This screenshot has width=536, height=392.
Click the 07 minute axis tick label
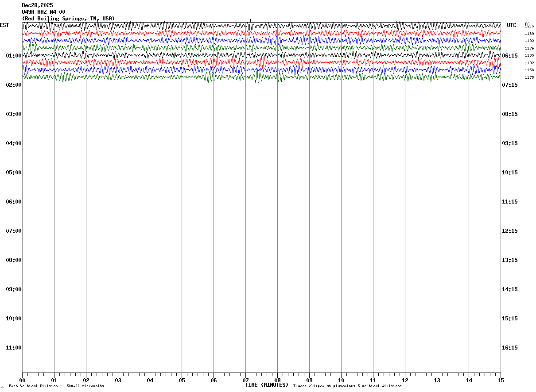point(245,380)
